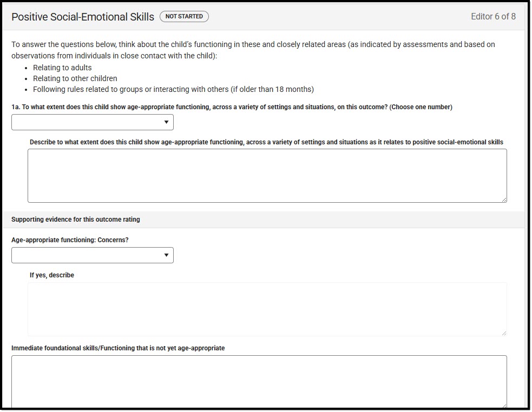Viewport: 532px width, 412px height.
Task: Click the 'Relating to adults' bullet
Action: [x=62, y=68]
